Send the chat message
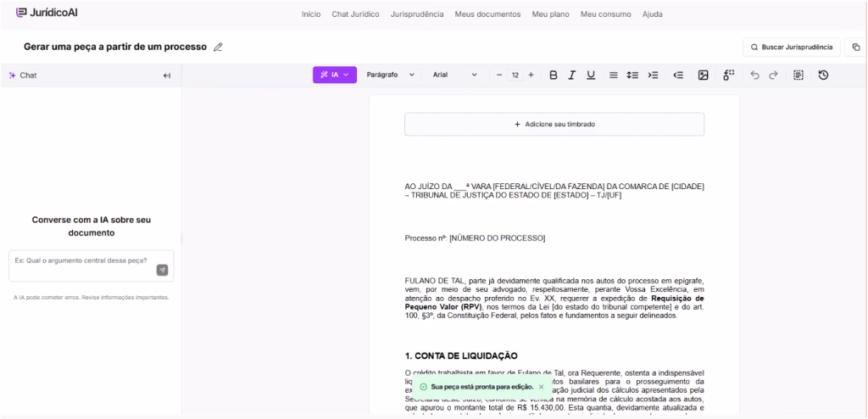The image size is (868, 419). (x=162, y=270)
